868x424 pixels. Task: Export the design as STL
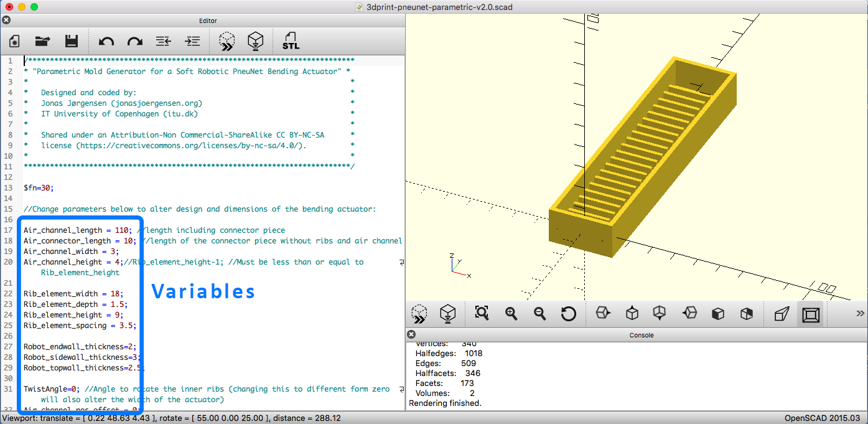click(291, 42)
